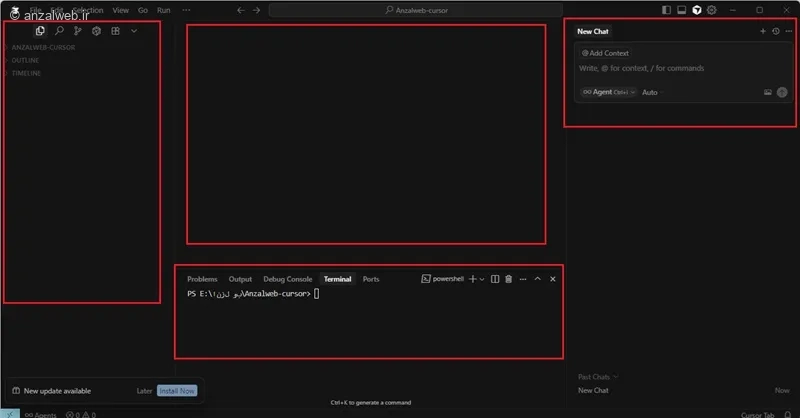This screenshot has height=418, width=800.
Task: Maximize the panel with up chevron
Action: (x=537, y=279)
